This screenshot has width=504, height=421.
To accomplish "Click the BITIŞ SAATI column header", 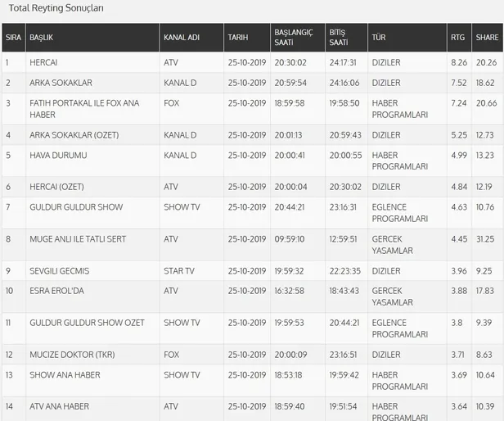I will (x=338, y=38).
